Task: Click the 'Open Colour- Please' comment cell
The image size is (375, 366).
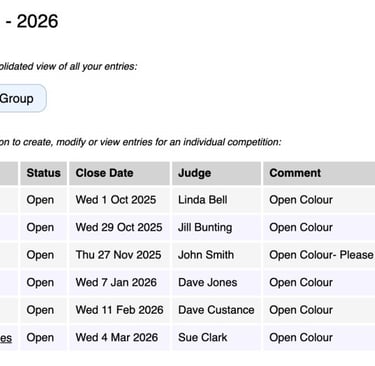Action: pyautogui.click(x=319, y=255)
